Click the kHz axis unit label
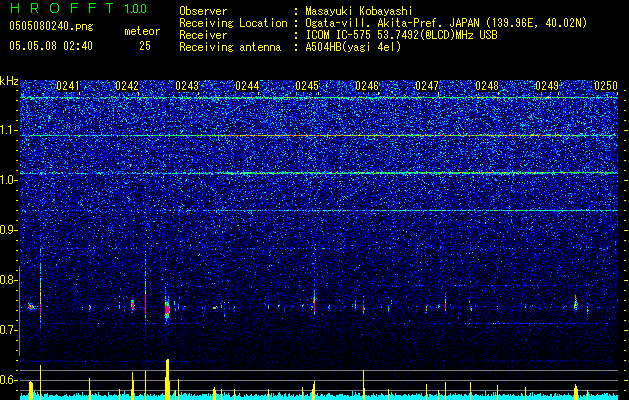 pos(9,81)
